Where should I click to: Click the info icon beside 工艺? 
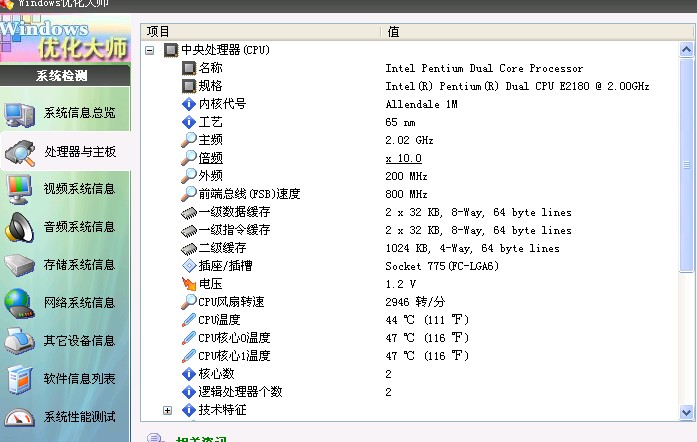[x=189, y=122]
